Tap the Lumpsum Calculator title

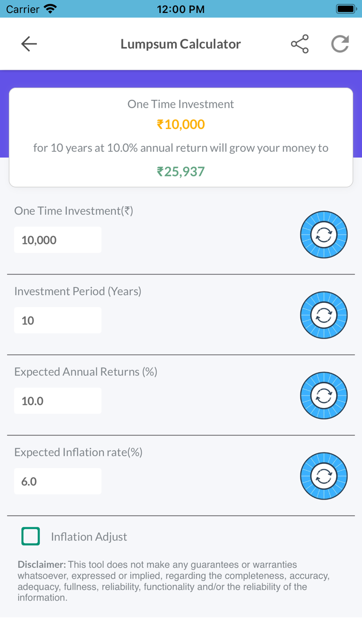(180, 44)
